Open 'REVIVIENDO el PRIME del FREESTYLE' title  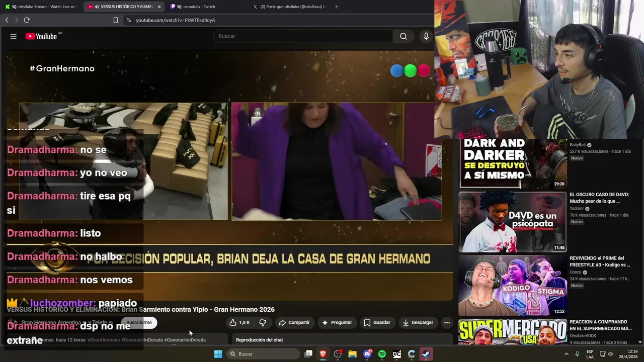[x=600, y=261]
